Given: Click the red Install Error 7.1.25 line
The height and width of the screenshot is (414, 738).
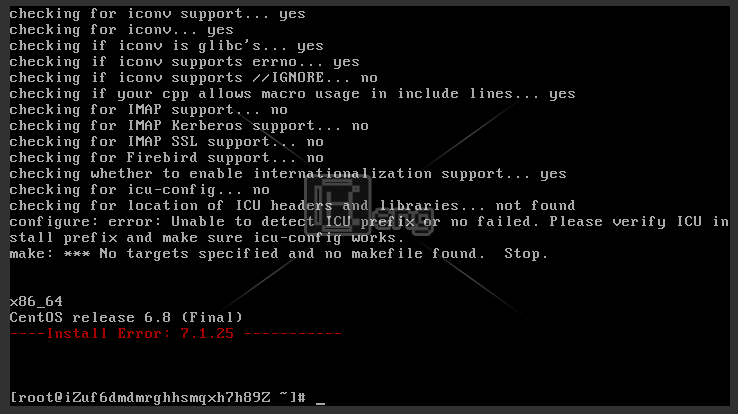Looking at the screenshot, I should click(176, 334).
